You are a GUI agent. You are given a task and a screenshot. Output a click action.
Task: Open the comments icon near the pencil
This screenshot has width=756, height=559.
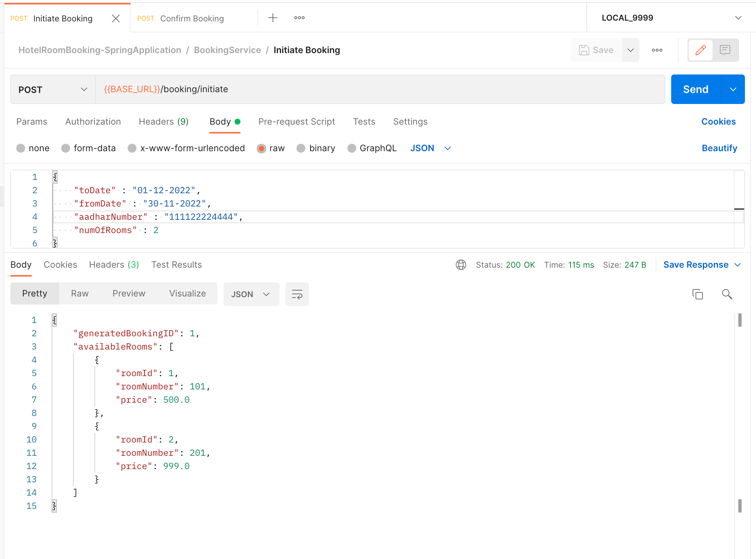point(725,50)
